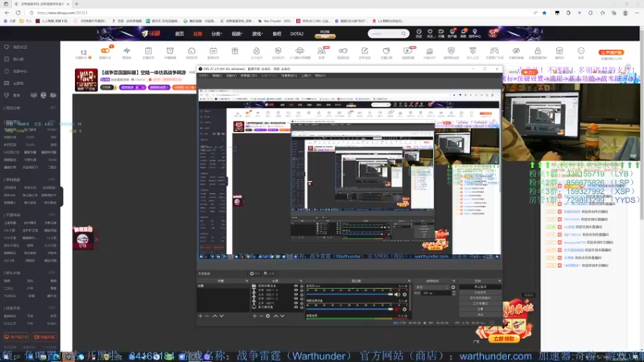Viewport: 644px width, 362px height.
Task: Unmute the second OBS mixer channel red speaker
Action: (x=396, y=309)
